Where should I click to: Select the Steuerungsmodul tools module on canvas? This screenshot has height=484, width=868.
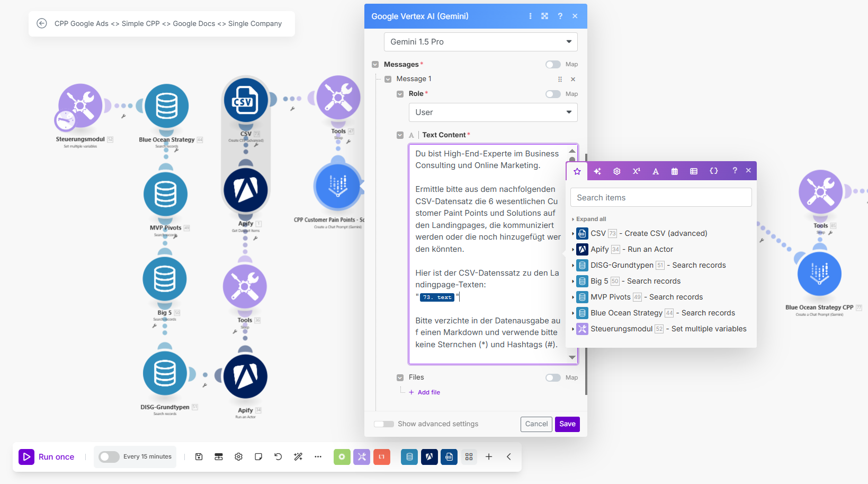[x=80, y=105]
